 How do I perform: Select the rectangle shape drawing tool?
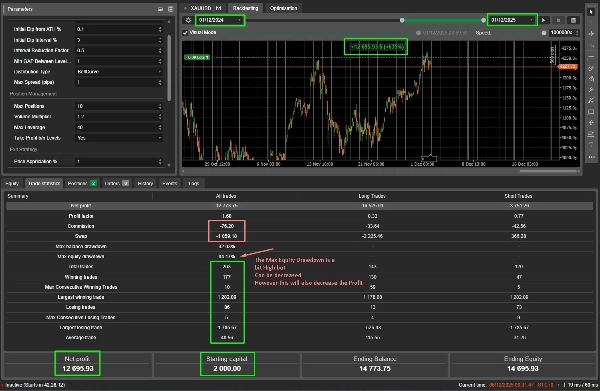pyautogui.click(x=591, y=112)
